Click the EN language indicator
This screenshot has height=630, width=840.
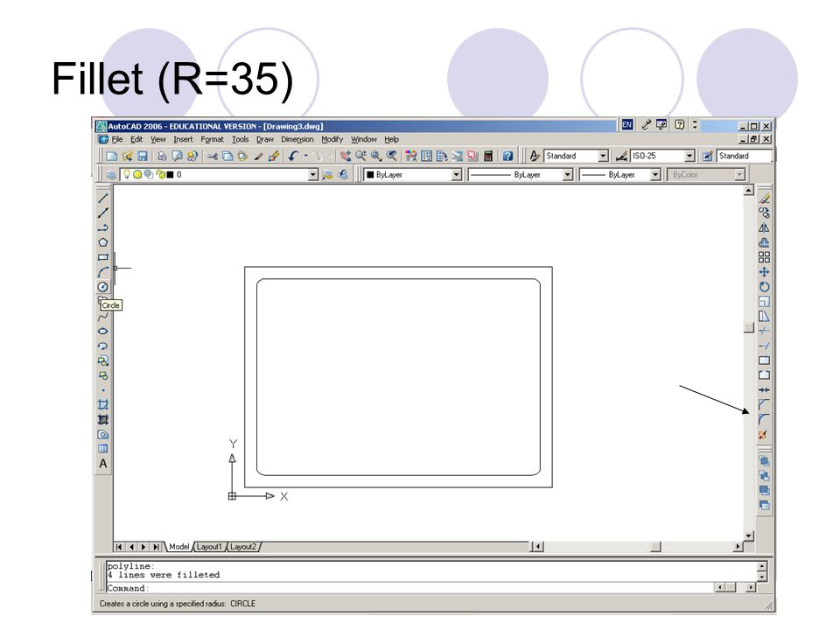626,125
